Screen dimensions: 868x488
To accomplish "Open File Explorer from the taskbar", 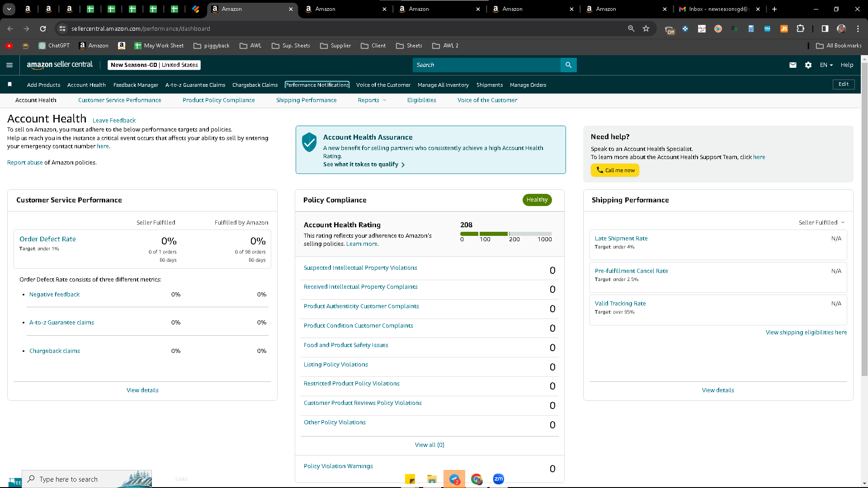I will [432, 479].
